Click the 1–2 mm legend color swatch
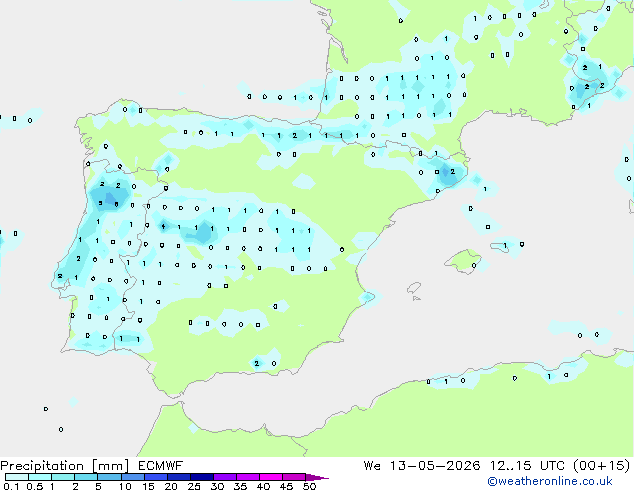Viewport: 634px width, 490px height. (x=63, y=477)
